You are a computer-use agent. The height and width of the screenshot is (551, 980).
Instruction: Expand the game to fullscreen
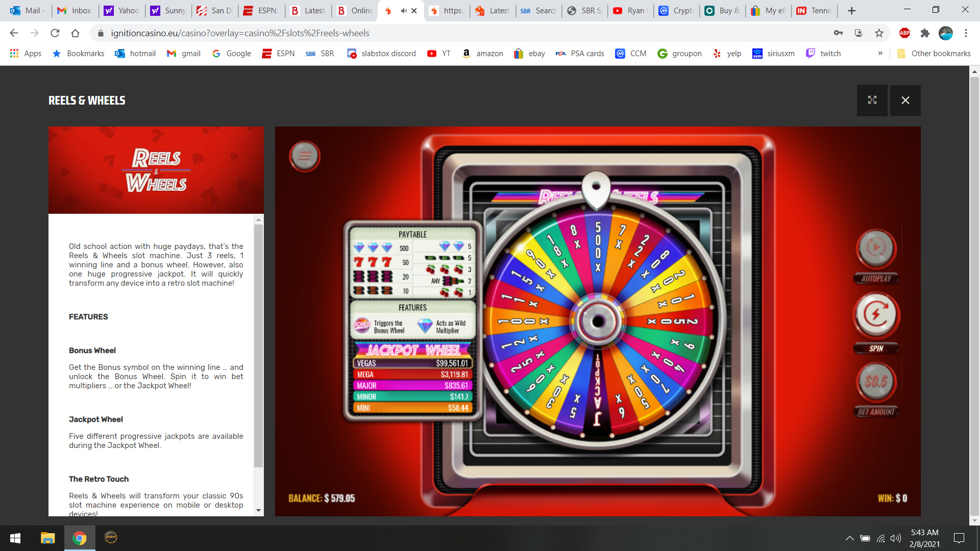point(872,100)
